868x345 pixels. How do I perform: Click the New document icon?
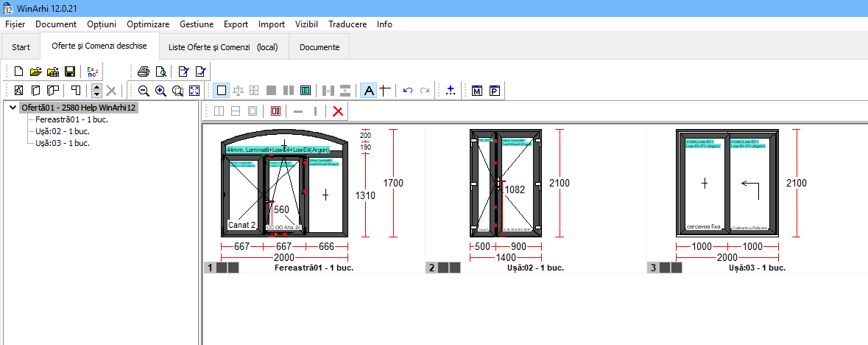click(19, 72)
